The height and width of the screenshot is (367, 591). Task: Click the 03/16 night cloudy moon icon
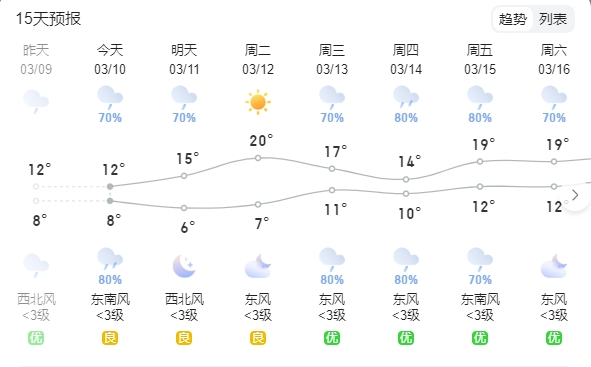point(554,266)
